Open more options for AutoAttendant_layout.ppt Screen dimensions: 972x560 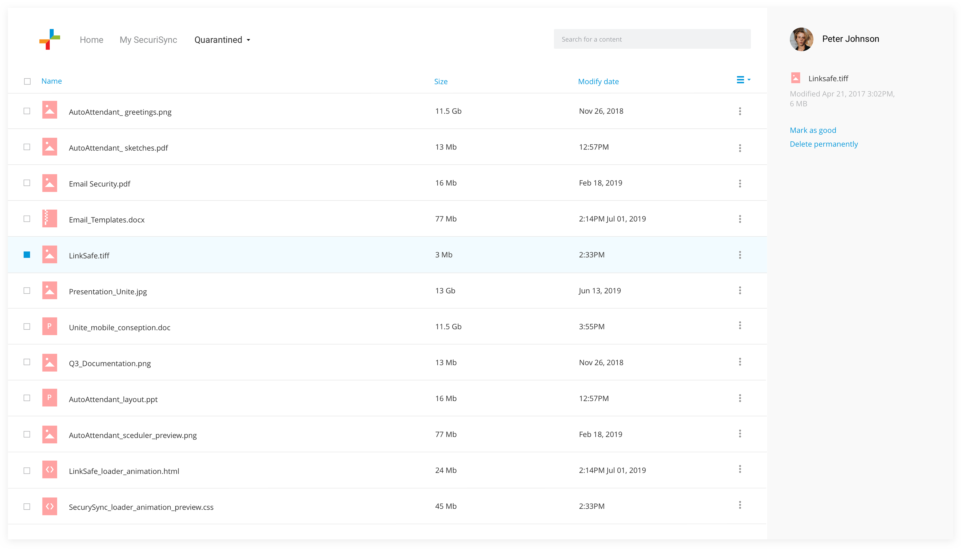coord(740,398)
